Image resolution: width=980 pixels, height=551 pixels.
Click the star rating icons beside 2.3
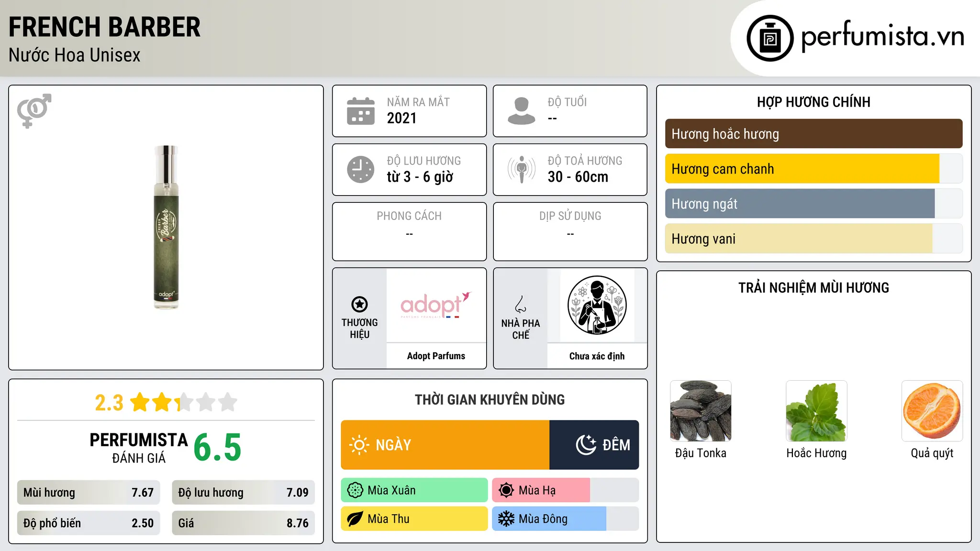tap(184, 402)
